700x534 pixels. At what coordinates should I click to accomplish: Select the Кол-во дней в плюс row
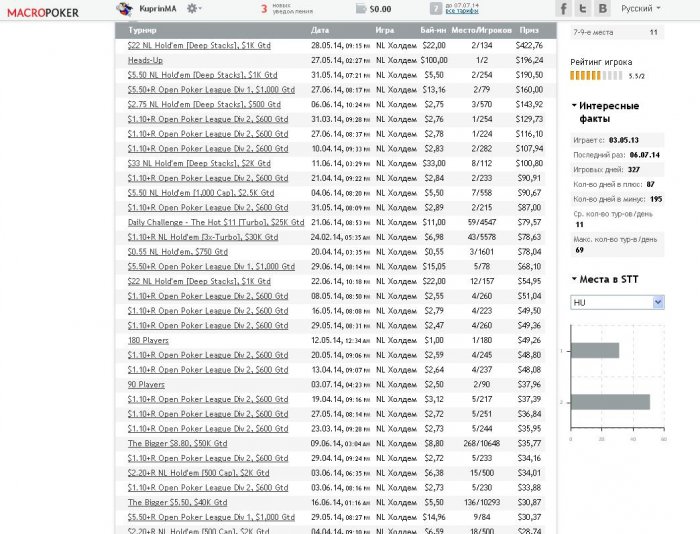(617, 184)
